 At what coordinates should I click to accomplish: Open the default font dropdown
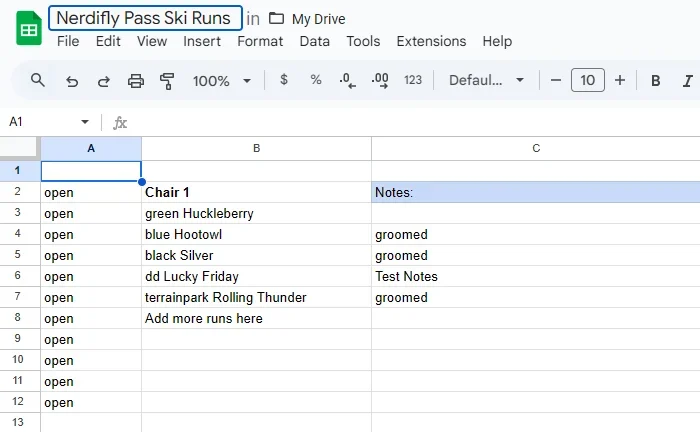[x=486, y=80]
